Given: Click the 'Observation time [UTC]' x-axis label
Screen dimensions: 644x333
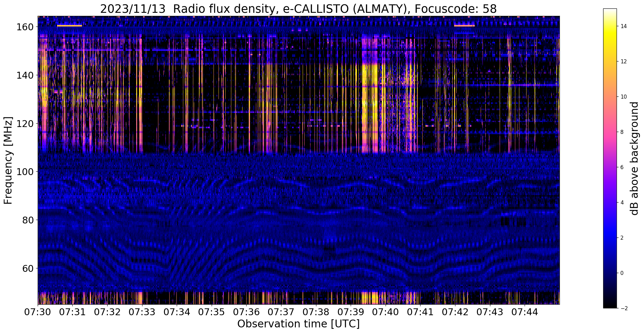Looking at the screenshot, I should (x=298, y=324).
